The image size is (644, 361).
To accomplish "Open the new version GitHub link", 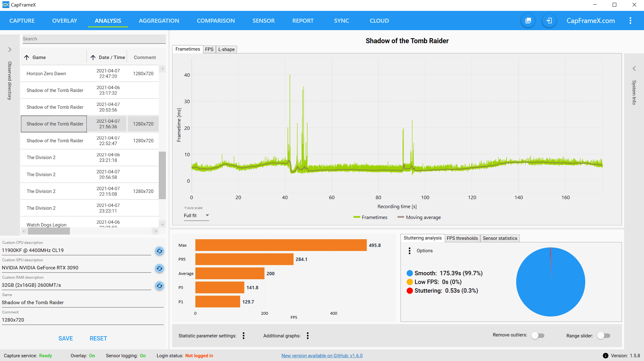I will pos(322,356).
